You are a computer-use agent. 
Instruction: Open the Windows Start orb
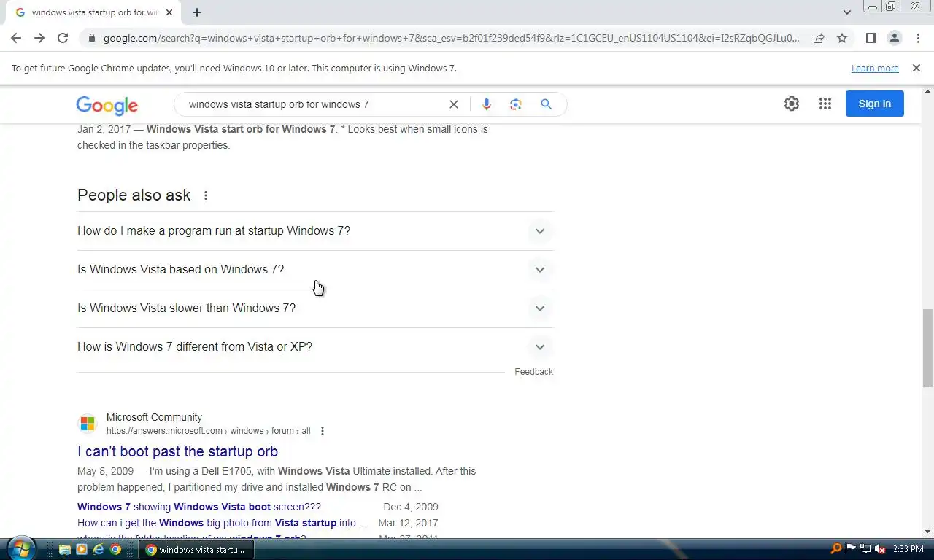pos(20,548)
